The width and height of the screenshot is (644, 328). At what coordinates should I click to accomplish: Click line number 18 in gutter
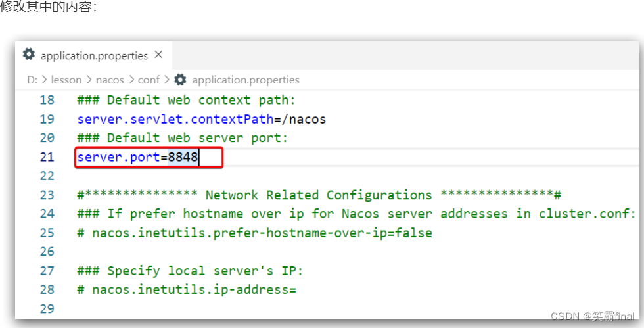pos(47,100)
